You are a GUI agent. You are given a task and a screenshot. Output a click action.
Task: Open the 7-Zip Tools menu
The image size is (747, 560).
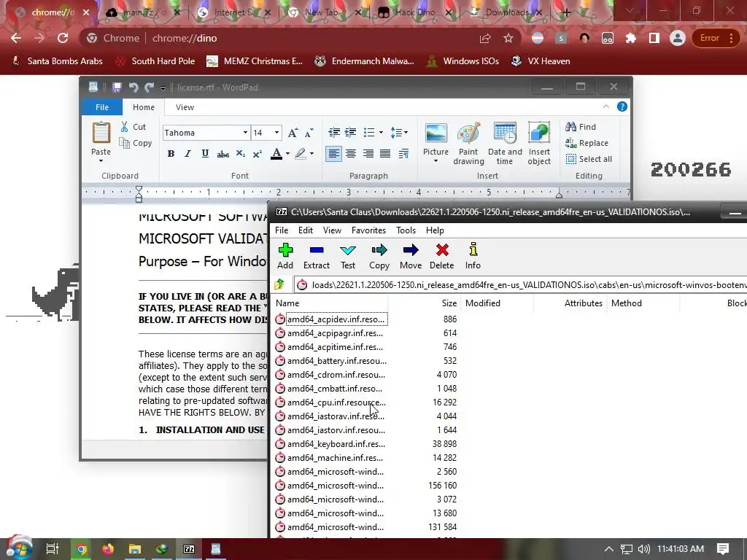click(x=406, y=230)
